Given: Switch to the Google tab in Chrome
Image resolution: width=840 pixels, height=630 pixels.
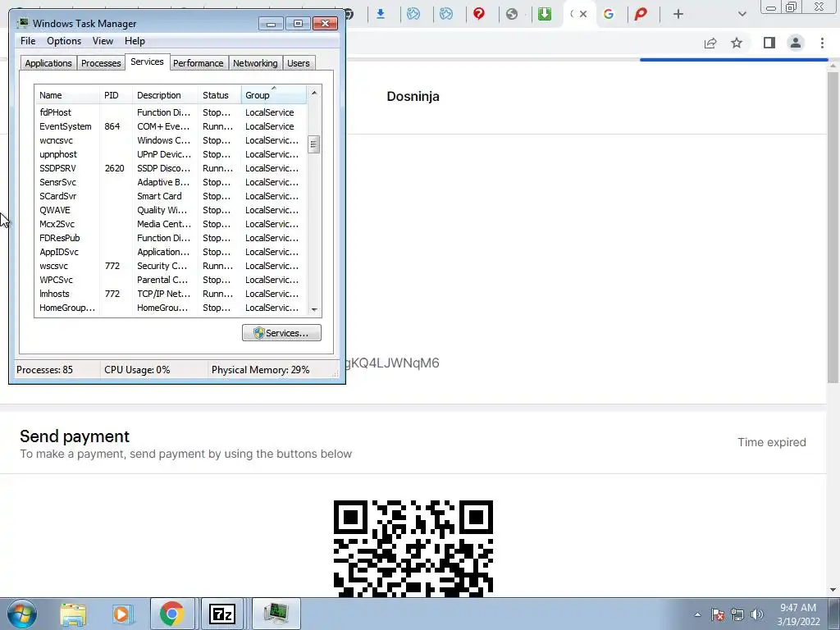Looking at the screenshot, I should (x=609, y=14).
